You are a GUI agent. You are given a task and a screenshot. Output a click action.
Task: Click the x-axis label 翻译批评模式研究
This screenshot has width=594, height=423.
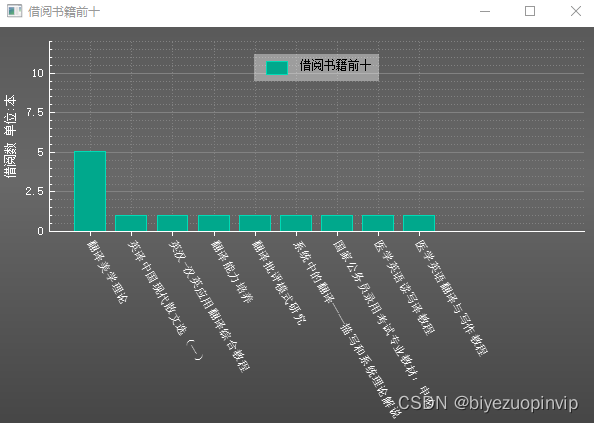[279, 282]
